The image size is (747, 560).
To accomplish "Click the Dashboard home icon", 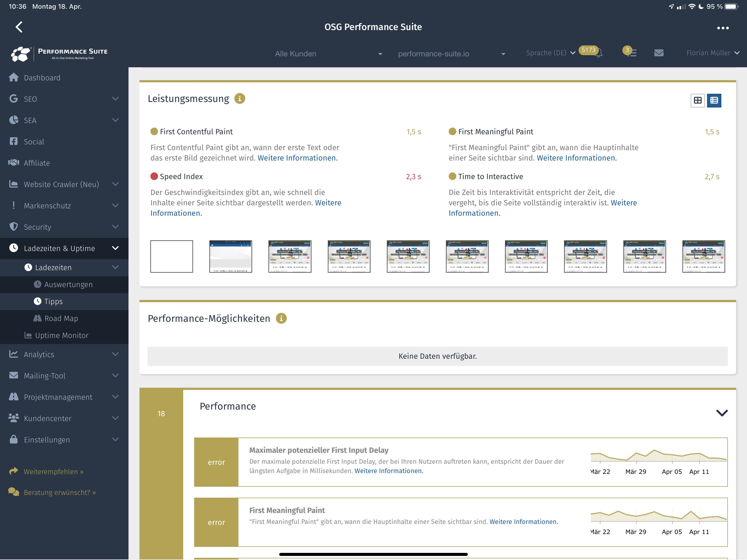I will pos(13,77).
